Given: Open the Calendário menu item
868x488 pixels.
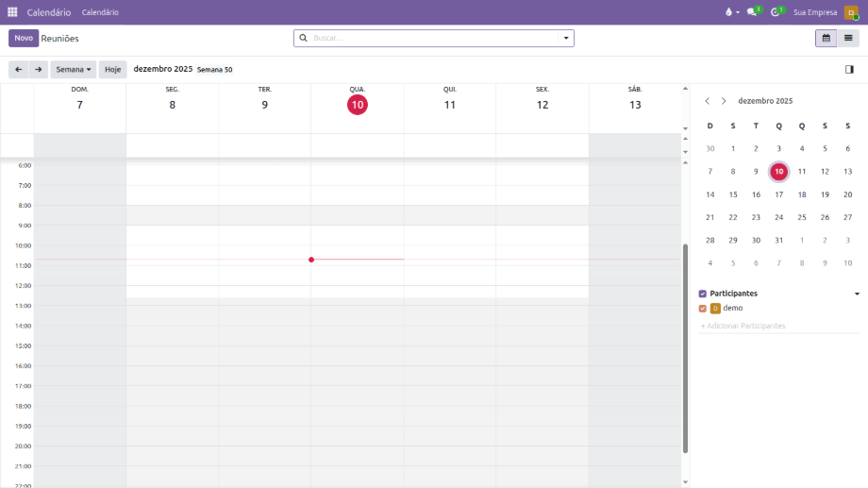Looking at the screenshot, I should pyautogui.click(x=100, y=12).
